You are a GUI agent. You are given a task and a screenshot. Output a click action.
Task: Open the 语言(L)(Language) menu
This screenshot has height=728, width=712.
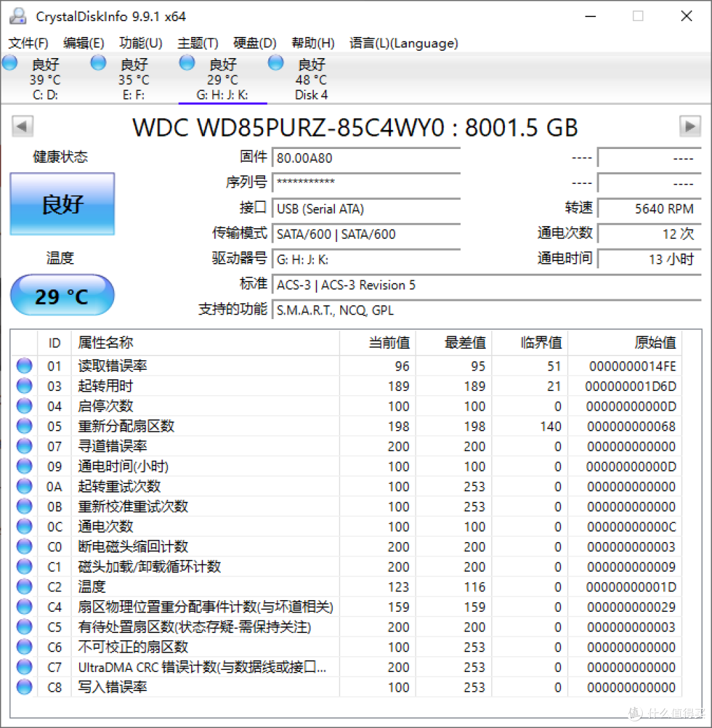403,43
